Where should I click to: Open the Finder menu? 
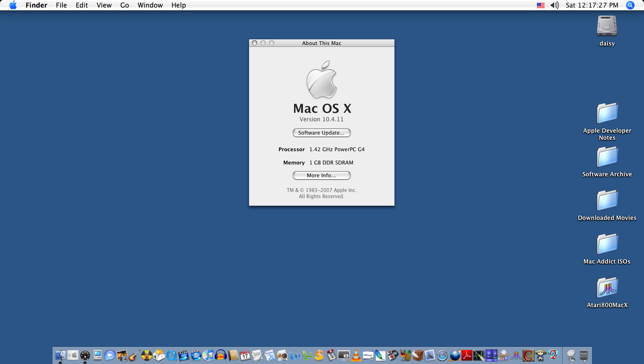pyautogui.click(x=36, y=5)
